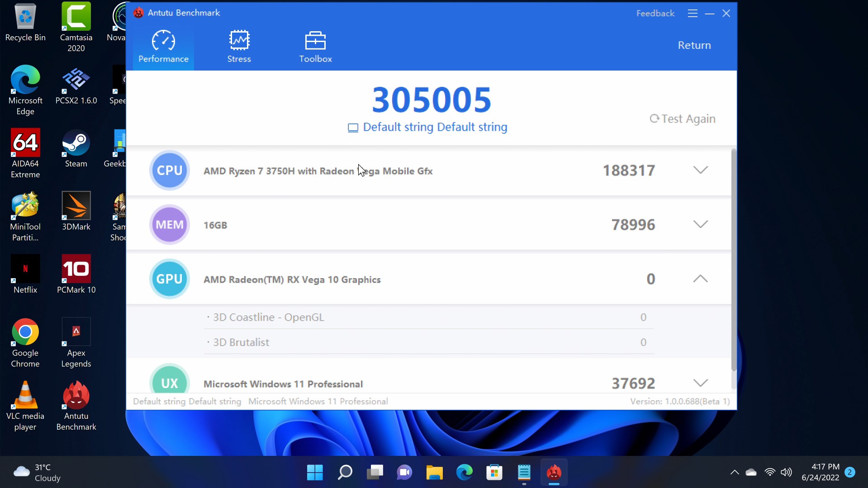The height and width of the screenshot is (488, 868).
Task: Click the MEM score 78996
Action: tap(633, 225)
